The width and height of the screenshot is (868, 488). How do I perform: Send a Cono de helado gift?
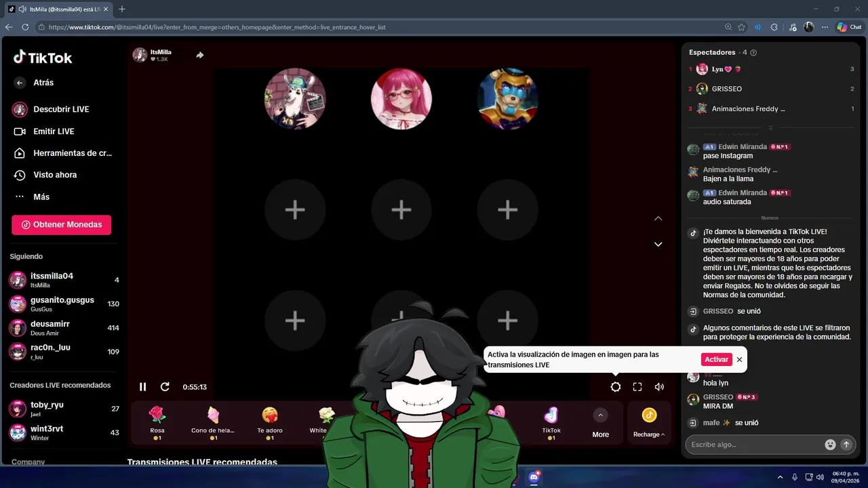pos(214,424)
